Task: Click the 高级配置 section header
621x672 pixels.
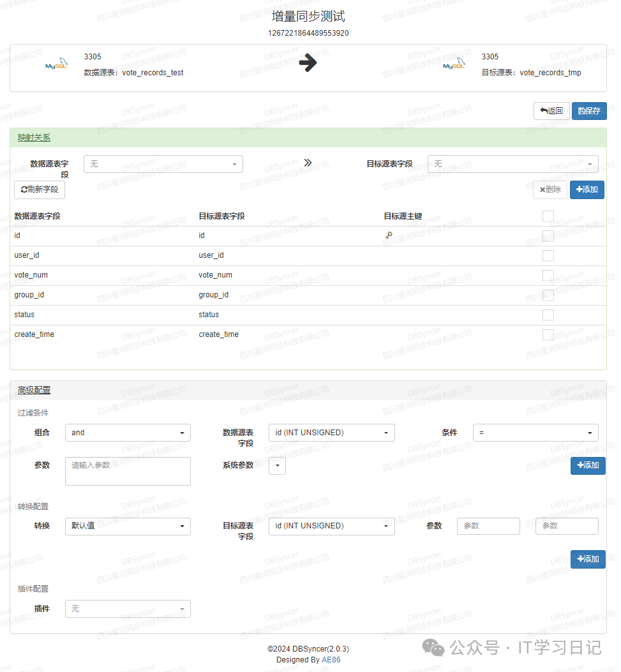Action: (34, 391)
